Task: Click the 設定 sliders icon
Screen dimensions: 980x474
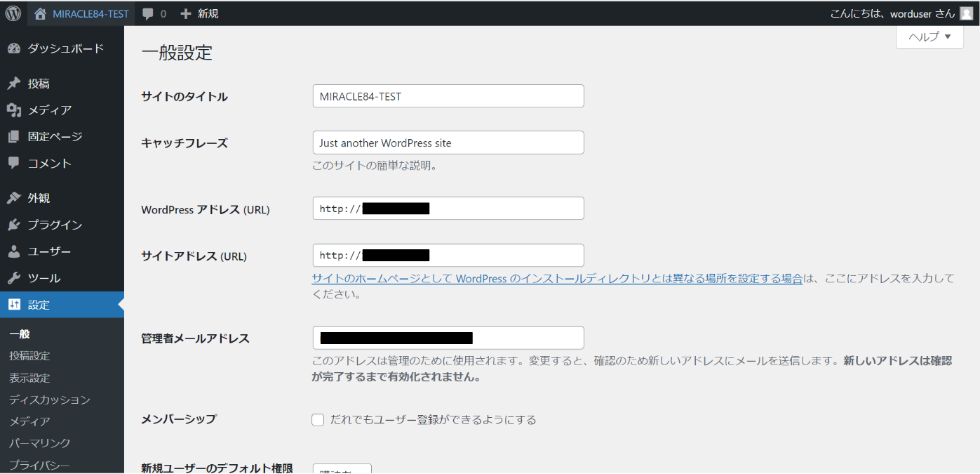Action: click(x=14, y=305)
